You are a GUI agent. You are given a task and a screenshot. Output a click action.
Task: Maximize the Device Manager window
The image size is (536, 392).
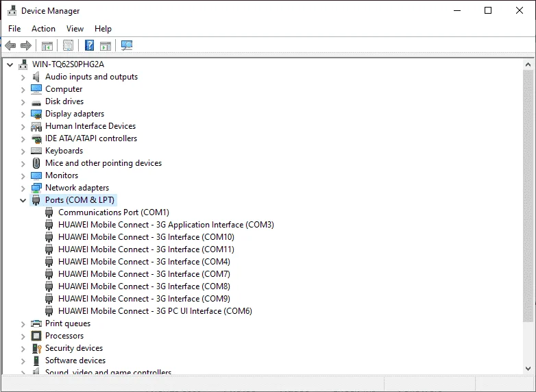click(488, 10)
